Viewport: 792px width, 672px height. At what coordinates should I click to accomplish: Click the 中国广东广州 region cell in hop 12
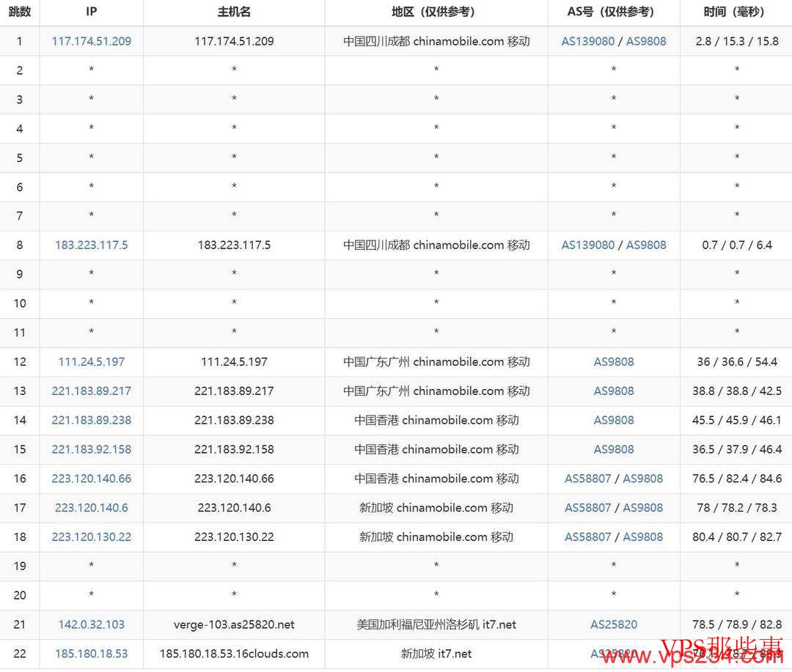tap(436, 362)
